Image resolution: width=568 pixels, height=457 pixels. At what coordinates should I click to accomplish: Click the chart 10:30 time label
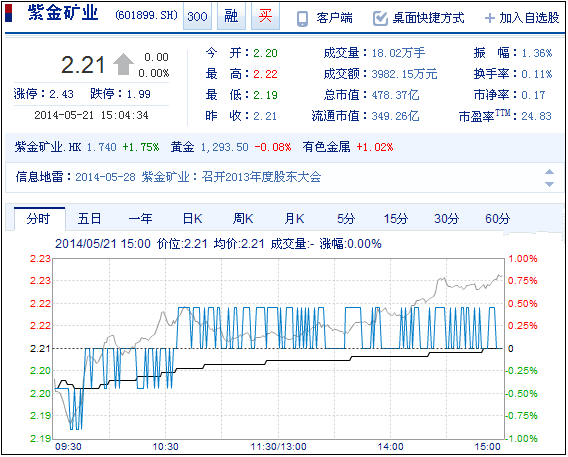tap(166, 446)
